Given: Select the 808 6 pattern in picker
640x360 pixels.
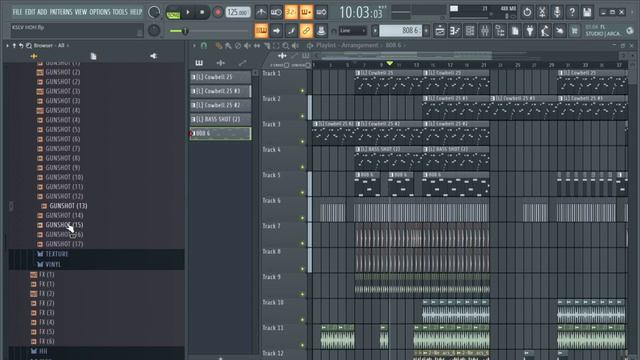Looking at the screenshot, I should point(220,133).
